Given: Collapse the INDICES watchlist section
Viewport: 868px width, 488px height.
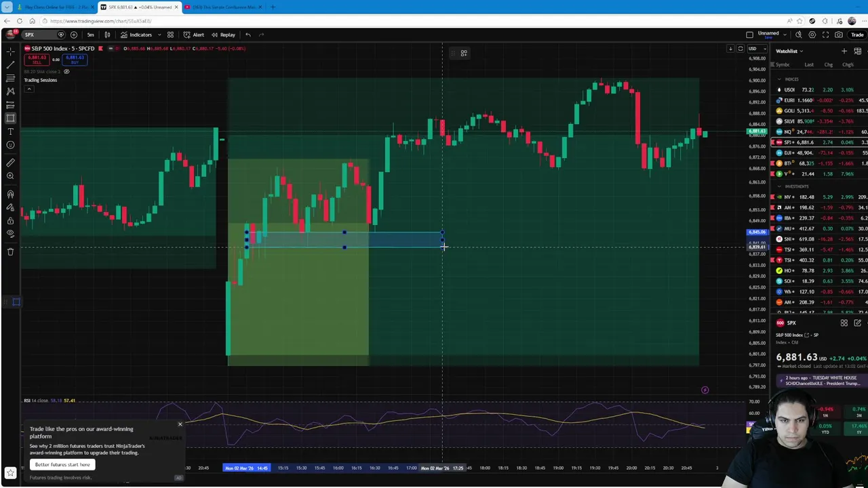Looking at the screenshot, I should tap(779, 79).
